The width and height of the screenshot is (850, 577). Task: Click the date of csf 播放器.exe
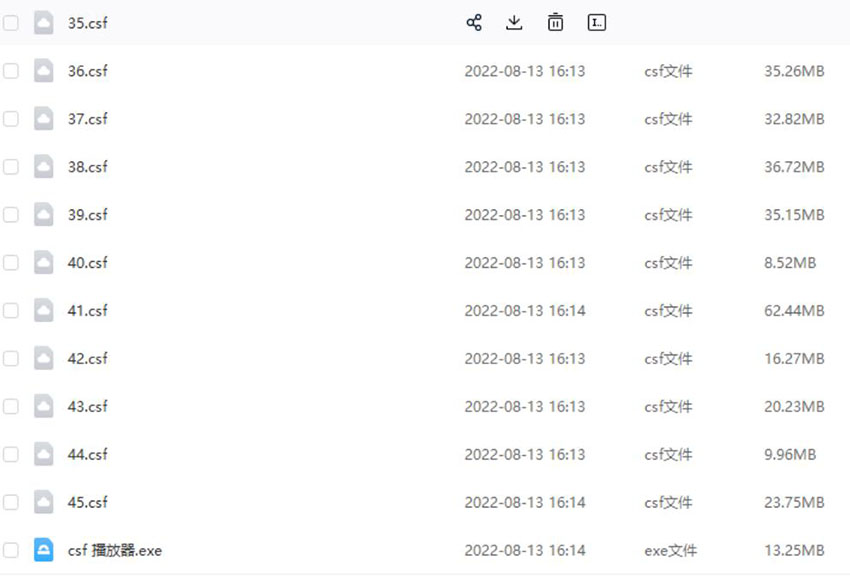click(525, 550)
